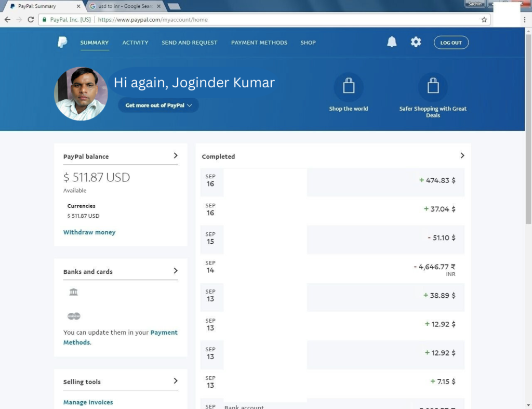Open Selling tools chevron
The width and height of the screenshot is (532, 409).
pos(176,381)
